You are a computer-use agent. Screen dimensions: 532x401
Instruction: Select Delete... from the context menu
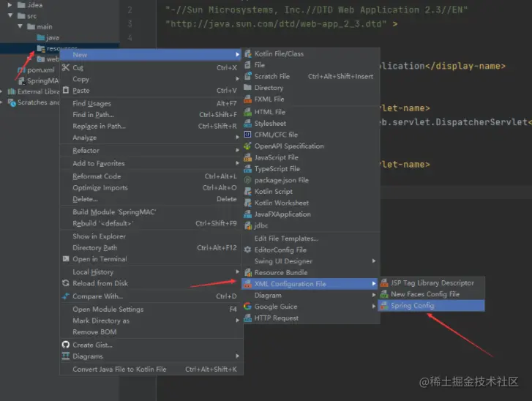click(150, 199)
